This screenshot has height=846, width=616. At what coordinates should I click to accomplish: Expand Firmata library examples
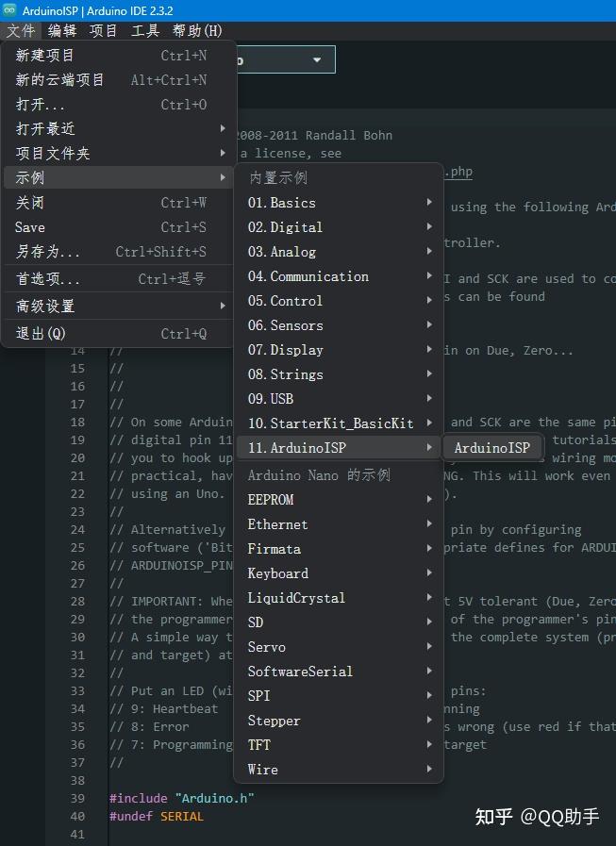click(x=339, y=549)
